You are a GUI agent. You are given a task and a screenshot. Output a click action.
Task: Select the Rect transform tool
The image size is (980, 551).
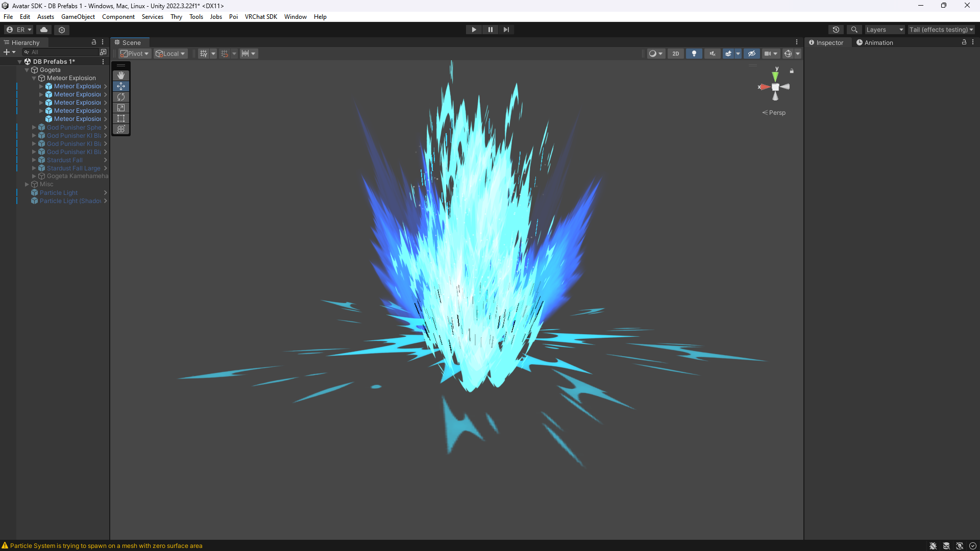(x=121, y=118)
